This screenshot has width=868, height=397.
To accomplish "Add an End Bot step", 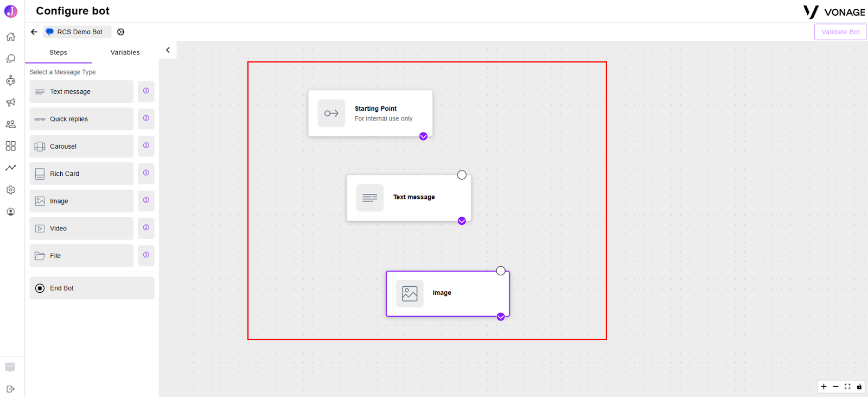I will point(92,288).
